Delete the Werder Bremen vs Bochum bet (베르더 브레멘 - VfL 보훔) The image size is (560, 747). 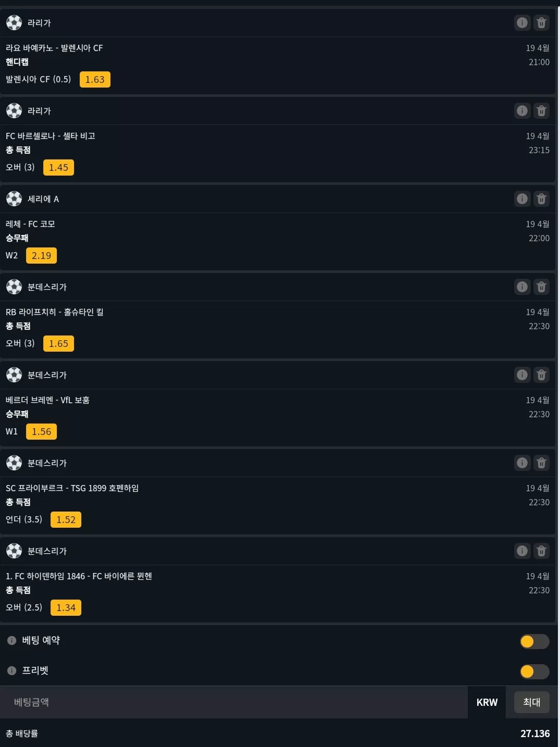[541, 375]
